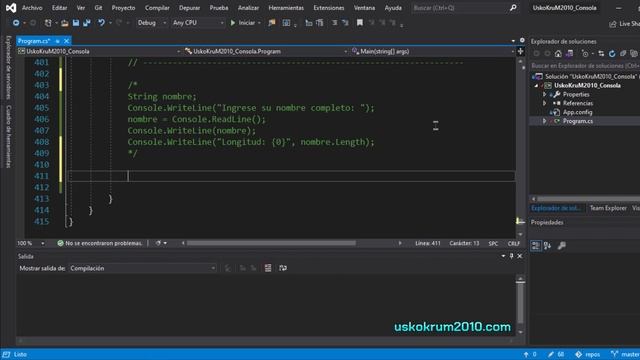The width and height of the screenshot is (640, 360).
Task: Click the Navigate Backward toolbar arrow
Action: (x=16, y=23)
